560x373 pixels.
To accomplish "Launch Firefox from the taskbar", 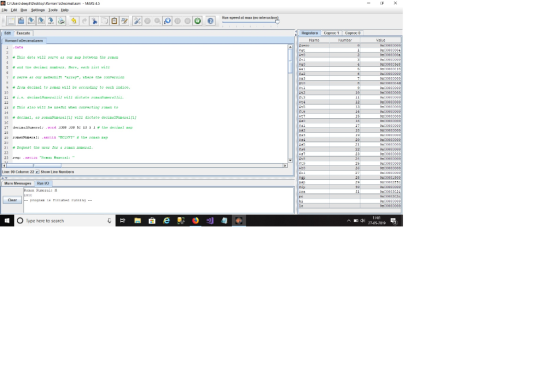I will pos(195,221).
